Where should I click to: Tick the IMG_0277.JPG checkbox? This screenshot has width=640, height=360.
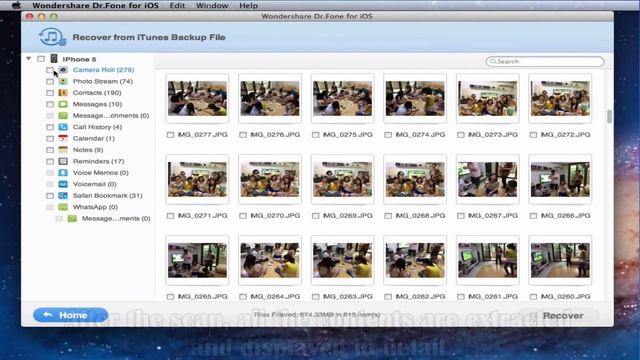[x=170, y=135]
